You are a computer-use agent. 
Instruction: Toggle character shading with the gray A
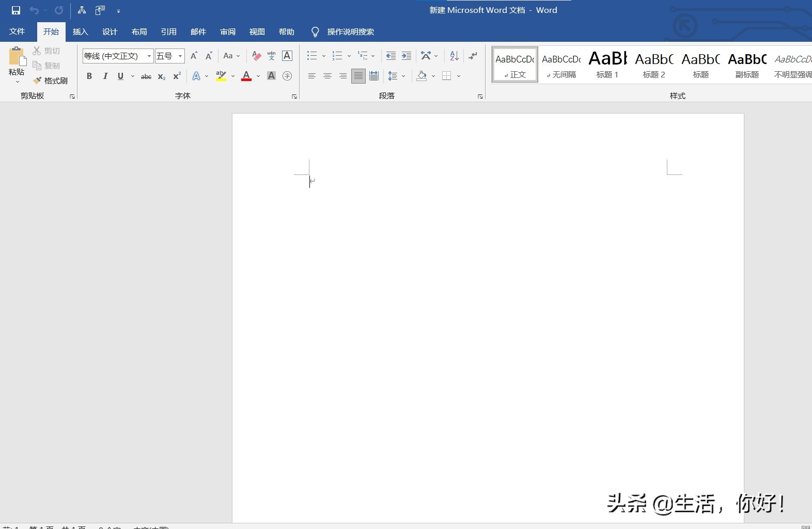(x=271, y=76)
